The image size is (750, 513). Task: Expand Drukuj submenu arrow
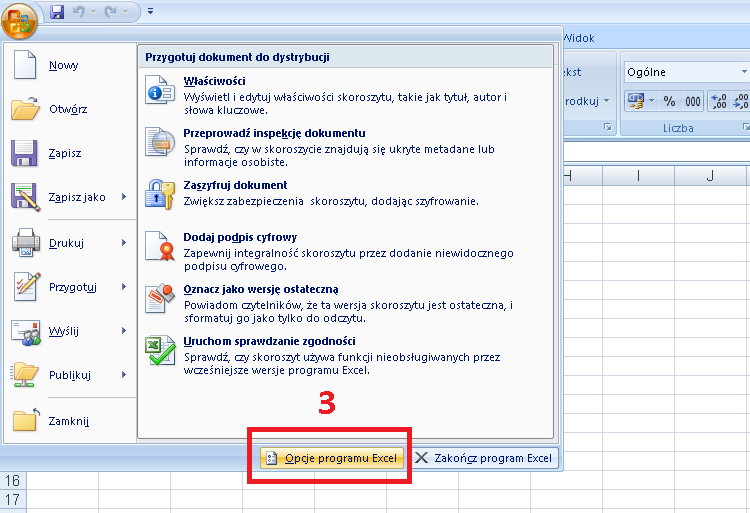coord(124,242)
